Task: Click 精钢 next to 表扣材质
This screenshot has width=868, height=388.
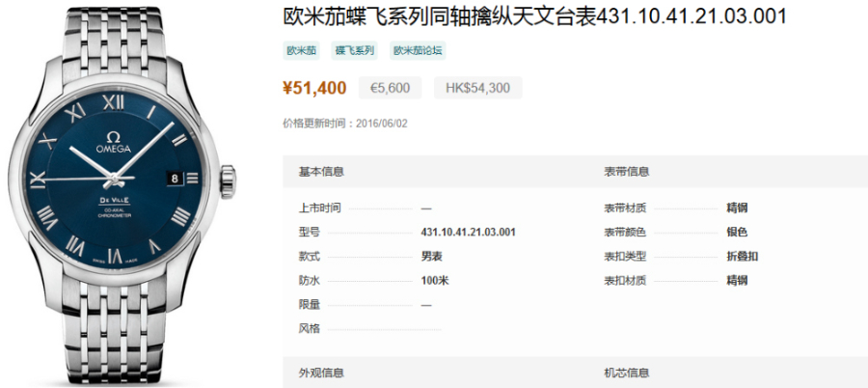Action: click(737, 281)
